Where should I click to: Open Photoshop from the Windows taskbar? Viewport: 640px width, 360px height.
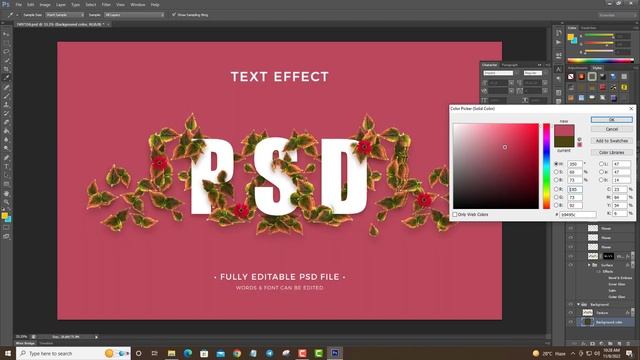335,353
